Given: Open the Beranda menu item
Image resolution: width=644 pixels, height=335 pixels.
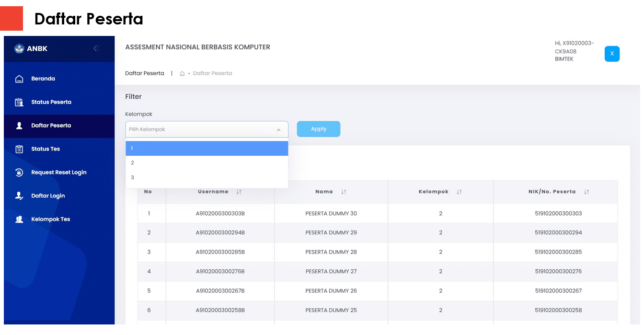Looking at the screenshot, I should tap(59, 79).
